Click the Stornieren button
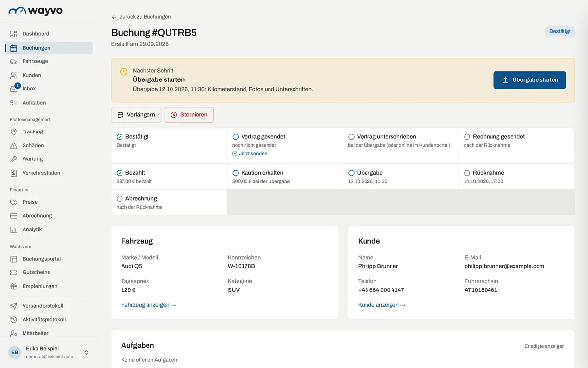The image size is (588, 368). pos(189,115)
